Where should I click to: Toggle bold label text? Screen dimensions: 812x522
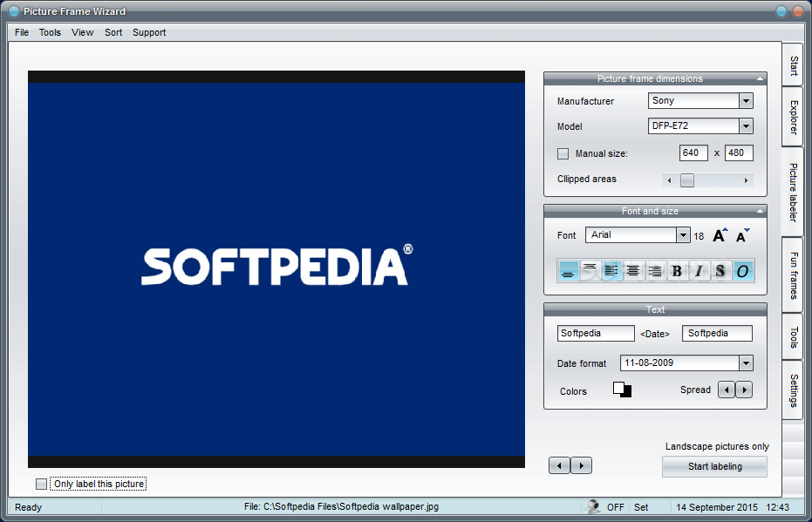pyautogui.click(x=676, y=270)
